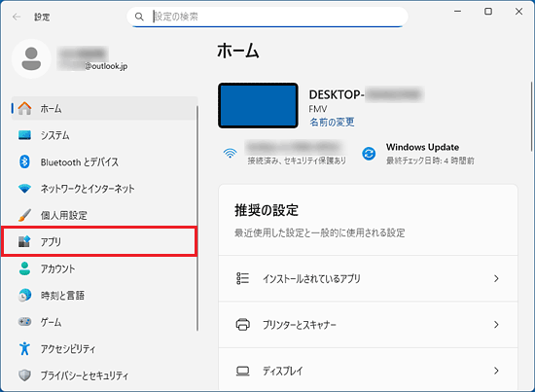This screenshot has height=392, width=535.
Task: Click the Home (ホーム) house icon
Action: tap(24, 108)
